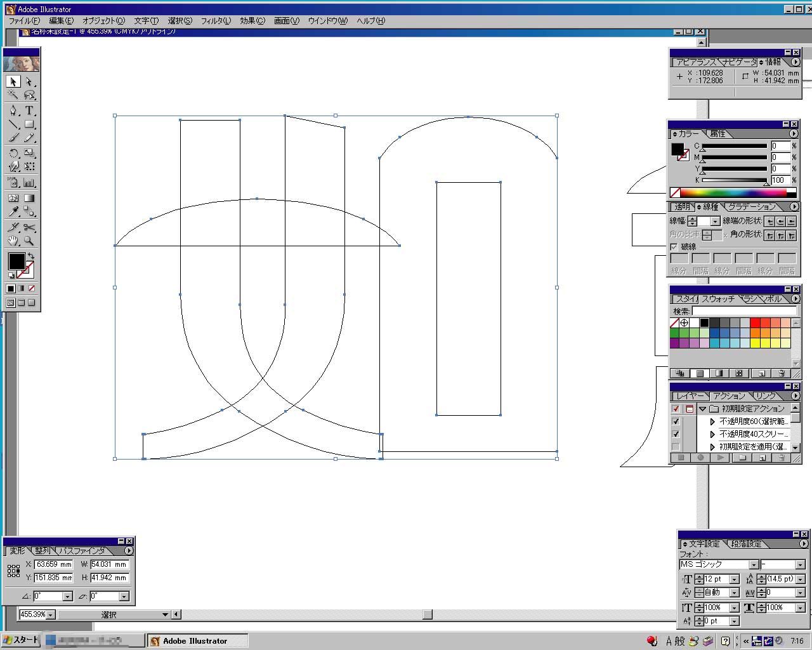The width and height of the screenshot is (812, 650).
Task: Toggle the 初期設定アクション set checkmark
Action: pos(676,409)
